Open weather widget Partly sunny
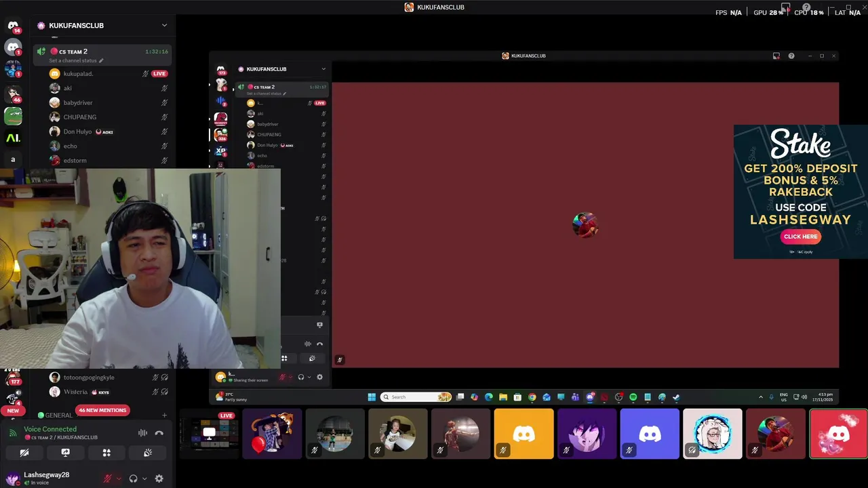The height and width of the screenshot is (488, 868). coord(233,397)
